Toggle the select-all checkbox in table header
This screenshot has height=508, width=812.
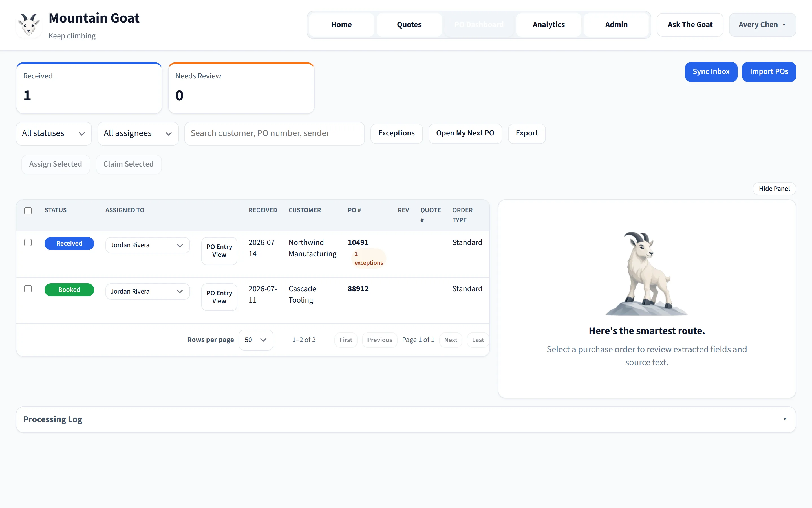28,211
